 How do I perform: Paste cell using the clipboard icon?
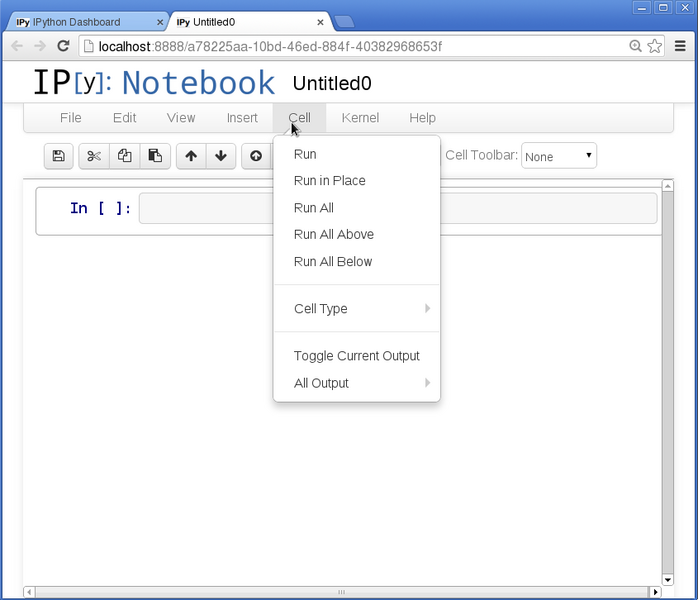coord(155,156)
